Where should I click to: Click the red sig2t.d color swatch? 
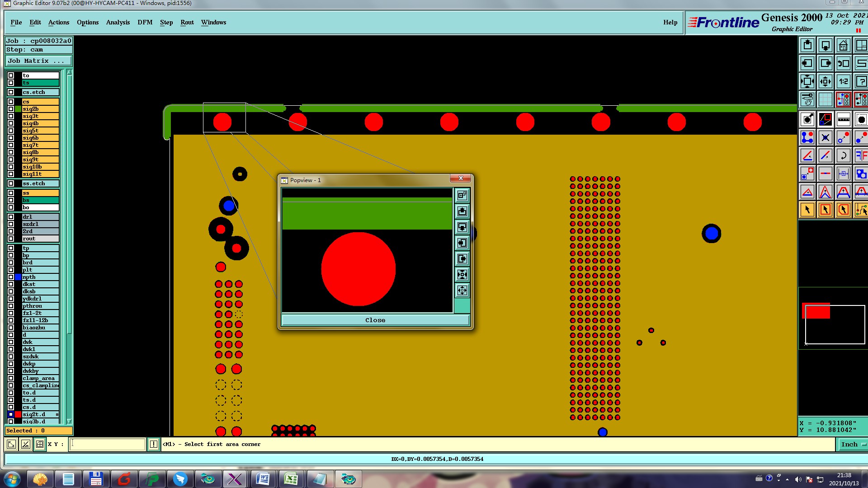[x=18, y=414]
